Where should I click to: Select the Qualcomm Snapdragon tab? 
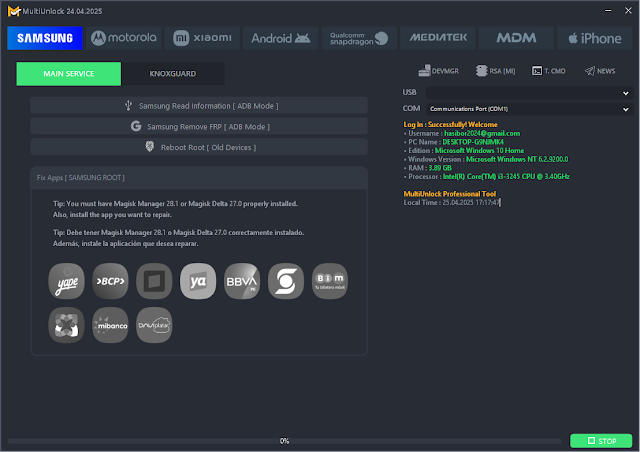tap(359, 38)
